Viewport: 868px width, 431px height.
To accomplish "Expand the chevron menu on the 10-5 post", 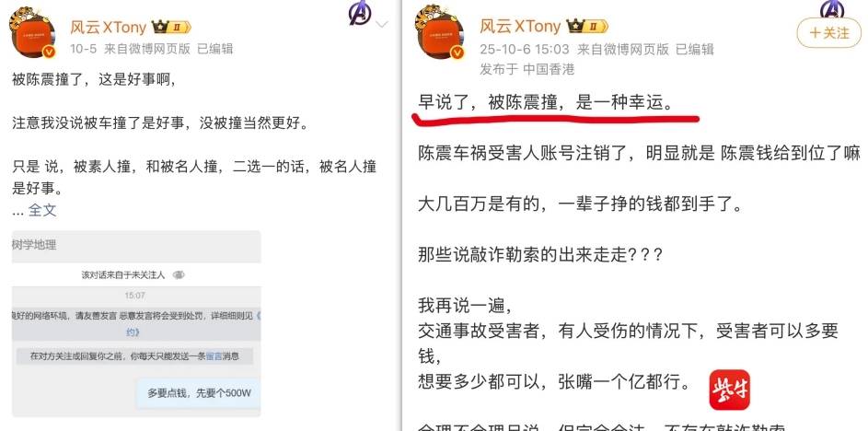I will tap(381, 24).
